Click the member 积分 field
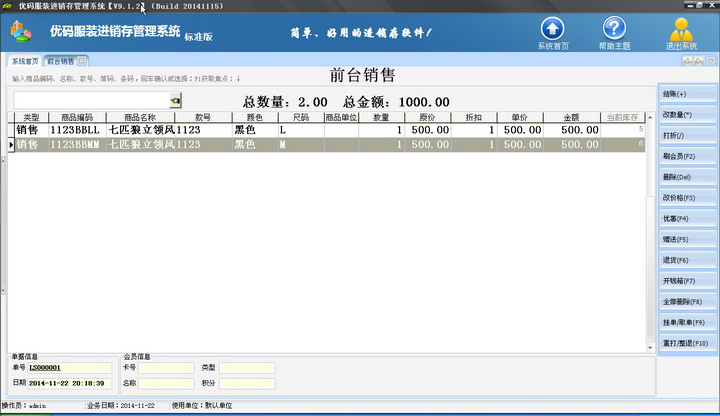Screen dimensions: 720x416 (x=247, y=383)
